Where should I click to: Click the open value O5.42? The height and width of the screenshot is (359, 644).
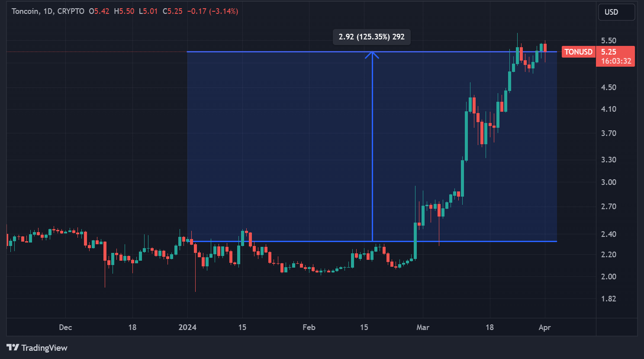[99, 11]
